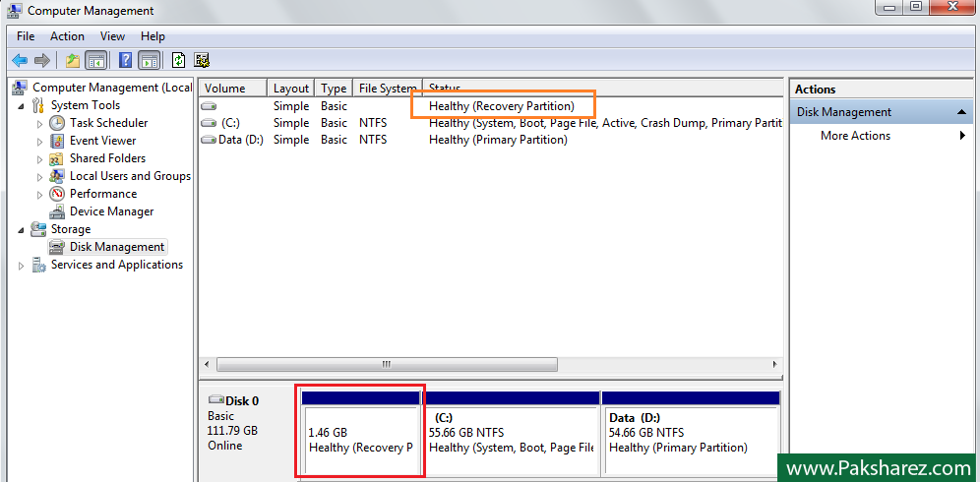Collapse the Disk Management actions section arrow
This screenshot has height=482, width=980.
coord(962,112)
